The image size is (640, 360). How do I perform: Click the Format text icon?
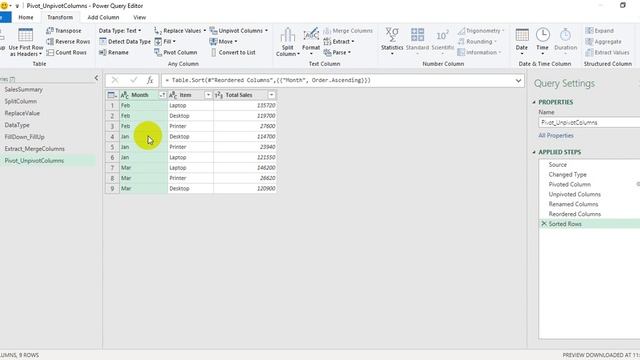[x=311, y=35]
